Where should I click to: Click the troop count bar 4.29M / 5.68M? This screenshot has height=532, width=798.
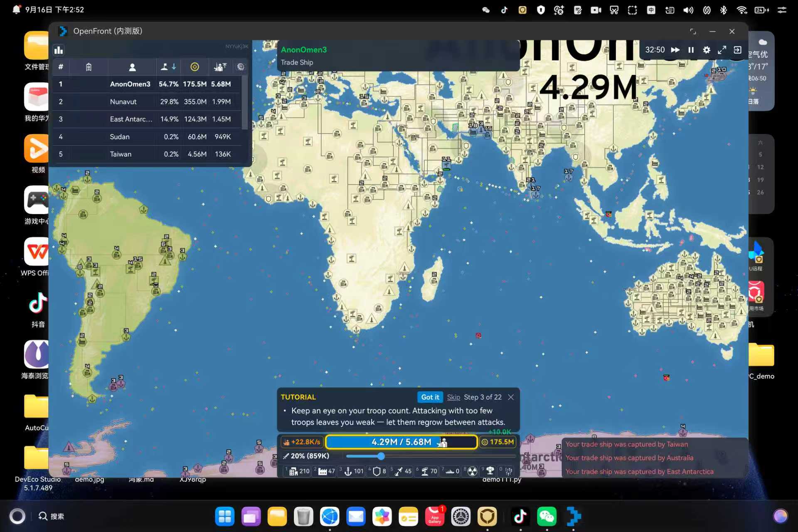click(401, 442)
